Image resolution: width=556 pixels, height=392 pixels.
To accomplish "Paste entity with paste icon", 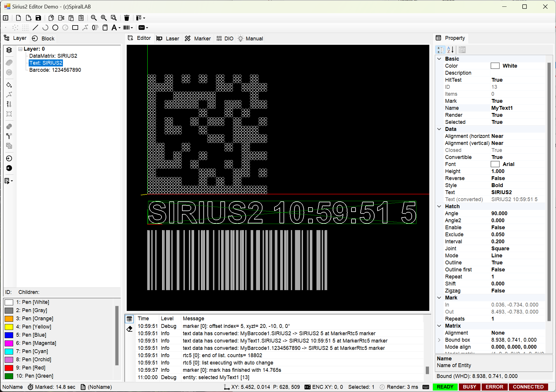I will [71, 18].
